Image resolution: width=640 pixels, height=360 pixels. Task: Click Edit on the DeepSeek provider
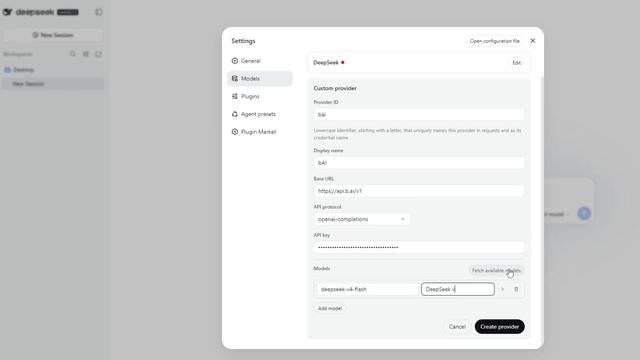pyautogui.click(x=516, y=63)
